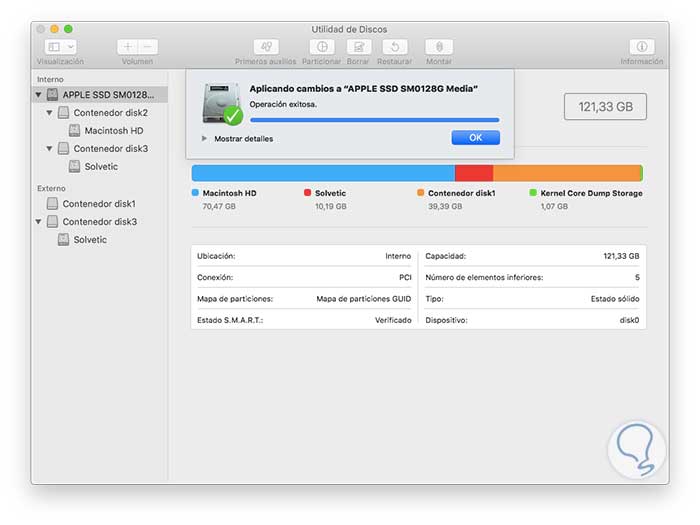The height and width of the screenshot is (525, 700).
Task: Click the Estado sólido type value
Action: coord(615,299)
